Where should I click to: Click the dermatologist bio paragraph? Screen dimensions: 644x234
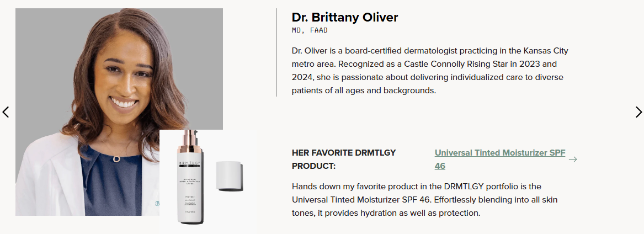(x=430, y=70)
